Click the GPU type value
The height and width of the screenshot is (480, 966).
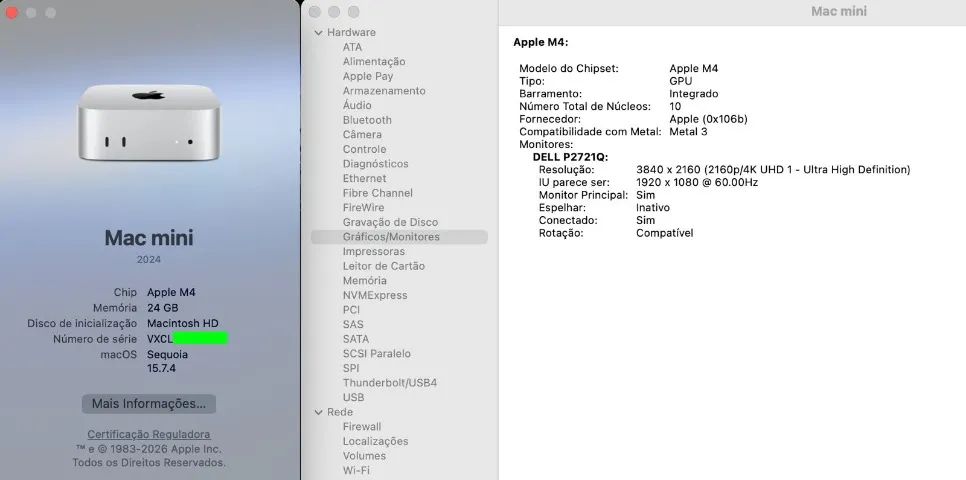(x=681, y=81)
